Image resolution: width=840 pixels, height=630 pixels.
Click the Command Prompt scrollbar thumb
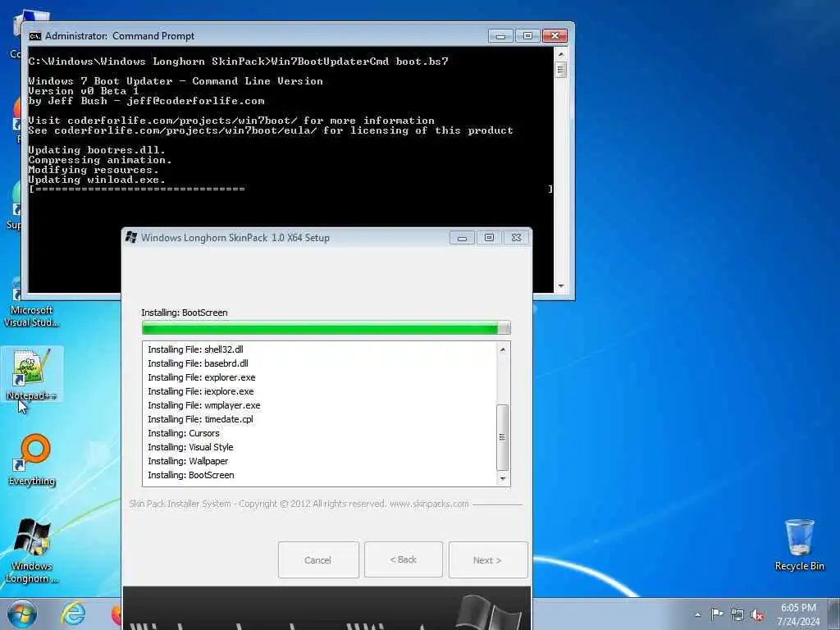561,70
